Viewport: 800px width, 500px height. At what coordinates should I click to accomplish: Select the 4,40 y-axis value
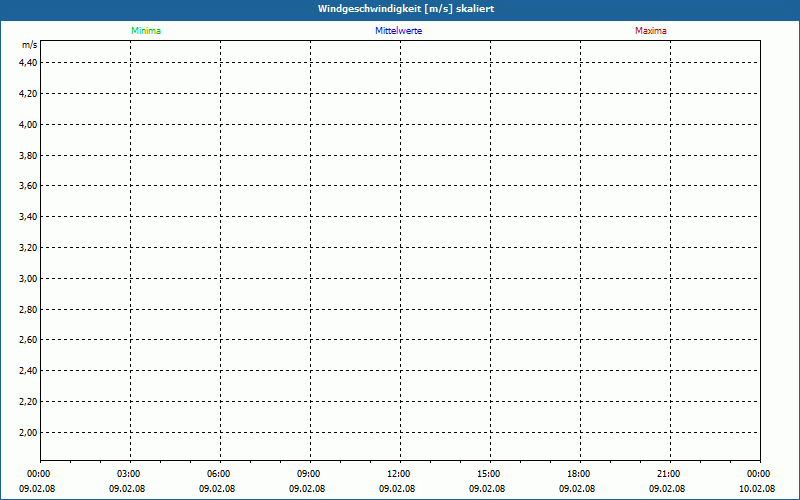(28, 63)
